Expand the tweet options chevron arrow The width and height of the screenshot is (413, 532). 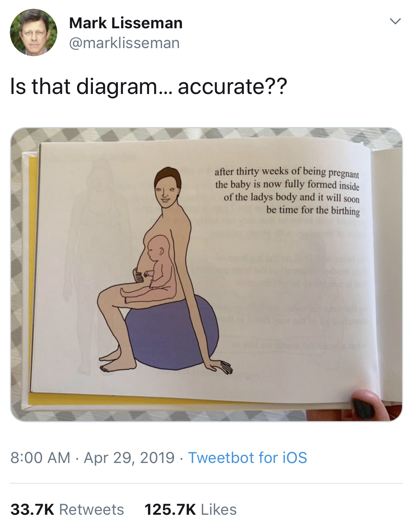click(x=395, y=21)
